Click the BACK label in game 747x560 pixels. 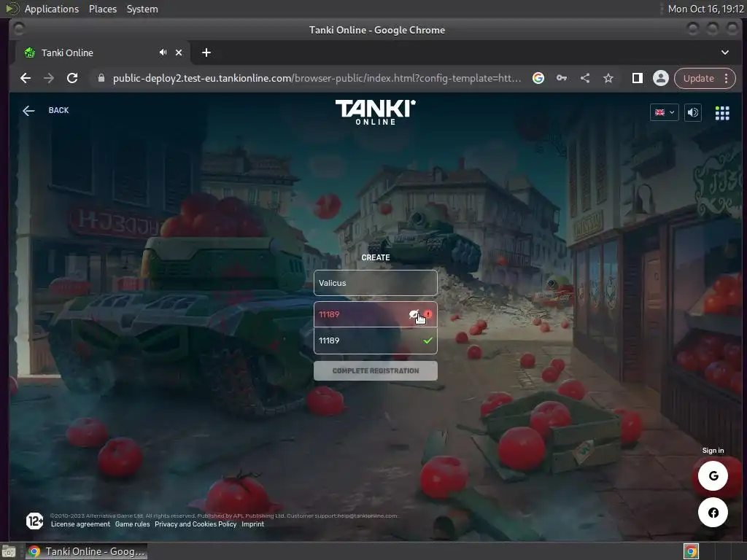(x=58, y=111)
